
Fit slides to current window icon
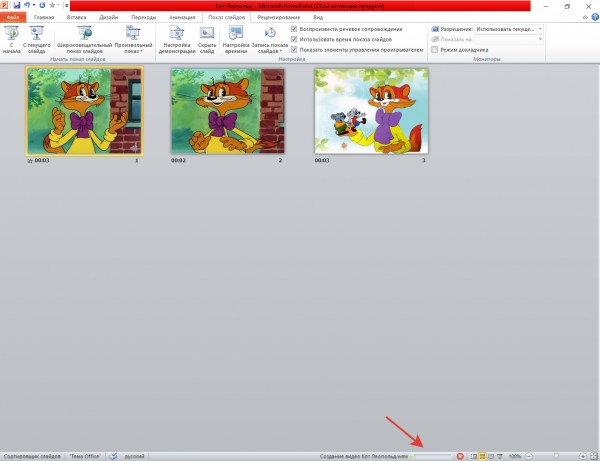coord(593,456)
